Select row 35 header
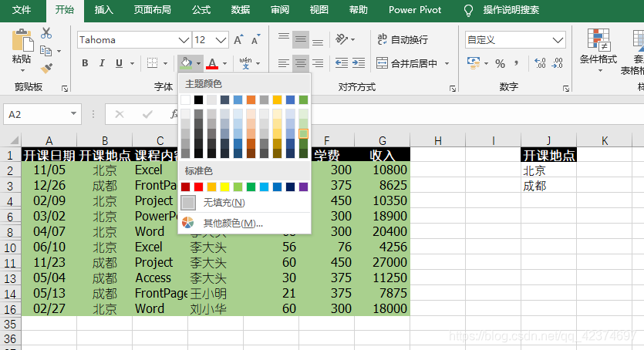 (10, 324)
